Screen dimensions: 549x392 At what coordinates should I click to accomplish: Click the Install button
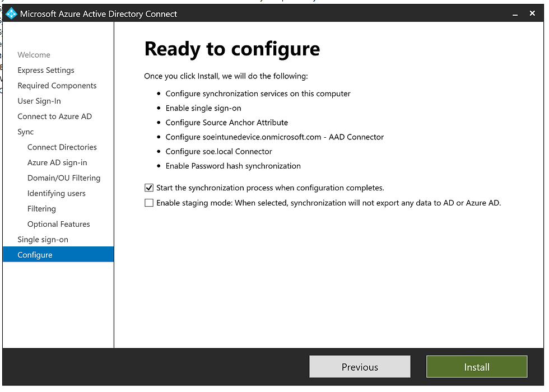(477, 367)
